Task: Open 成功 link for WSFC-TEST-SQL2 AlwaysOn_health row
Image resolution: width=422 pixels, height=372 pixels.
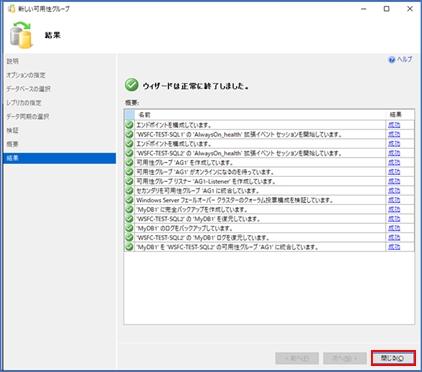Action: pos(394,153)
